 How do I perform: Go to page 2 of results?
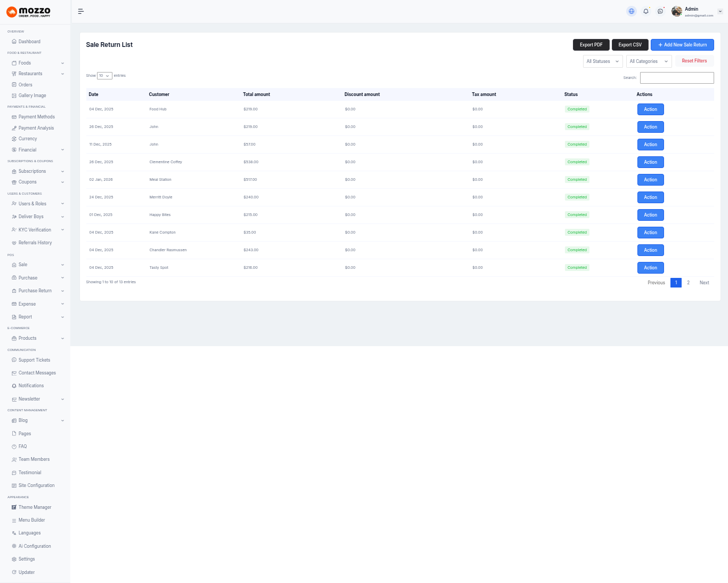[x=688, y=283]
